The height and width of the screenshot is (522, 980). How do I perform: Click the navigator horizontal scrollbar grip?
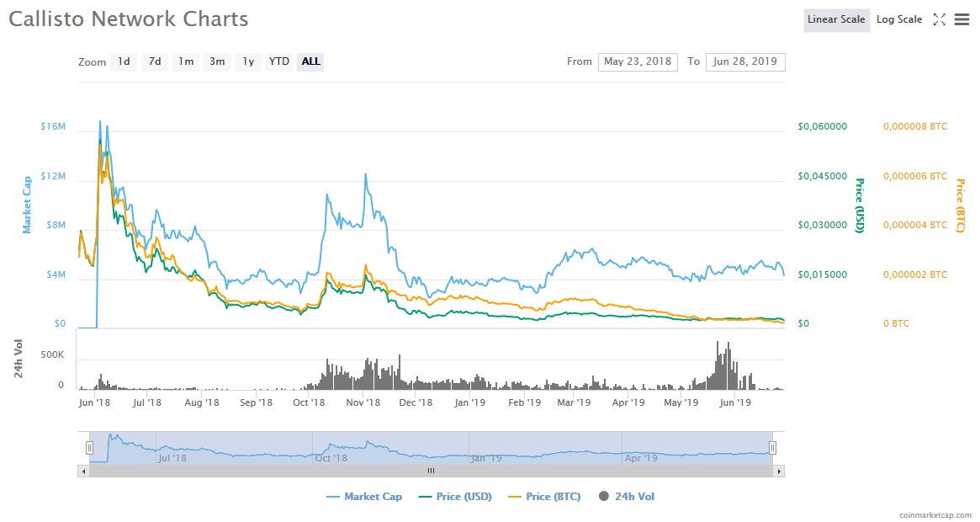pyautogui.click(x=431, y=471)
